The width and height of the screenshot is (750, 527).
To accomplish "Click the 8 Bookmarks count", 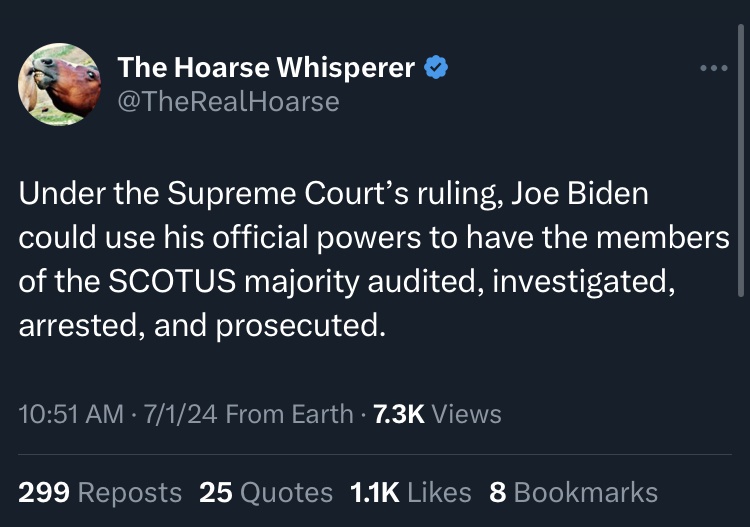I will [573, 492].
